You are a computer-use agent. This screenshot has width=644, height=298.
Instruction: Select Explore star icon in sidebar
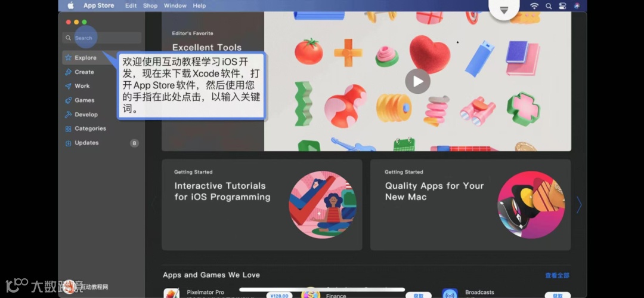[x=68, y=57]
